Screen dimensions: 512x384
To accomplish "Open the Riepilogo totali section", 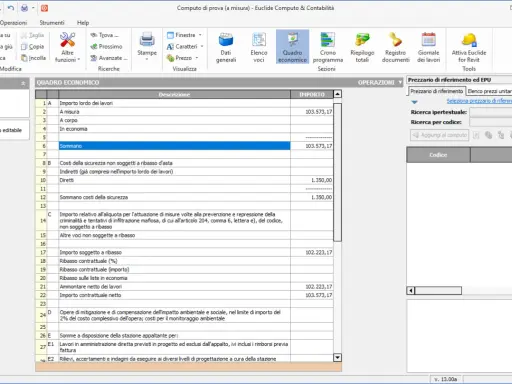I will click(362, 47).
